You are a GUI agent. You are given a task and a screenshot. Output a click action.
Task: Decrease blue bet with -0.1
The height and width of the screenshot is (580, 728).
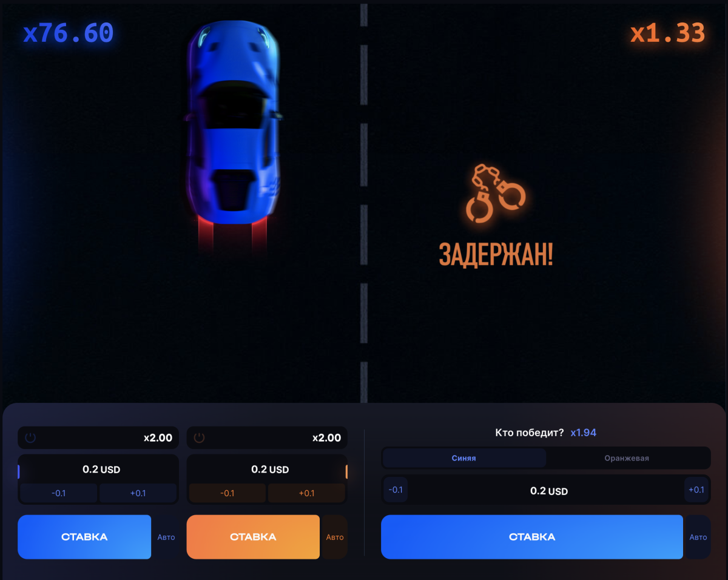[x=59, y=493]
